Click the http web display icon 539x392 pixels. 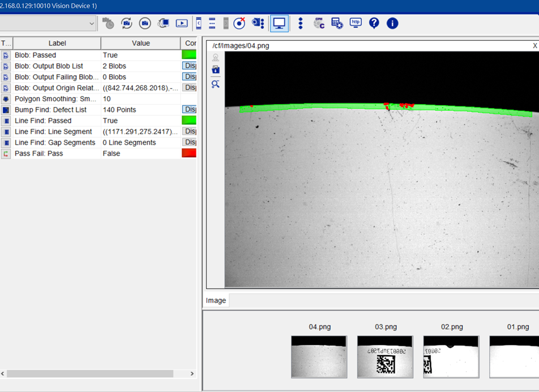[356, 23]
